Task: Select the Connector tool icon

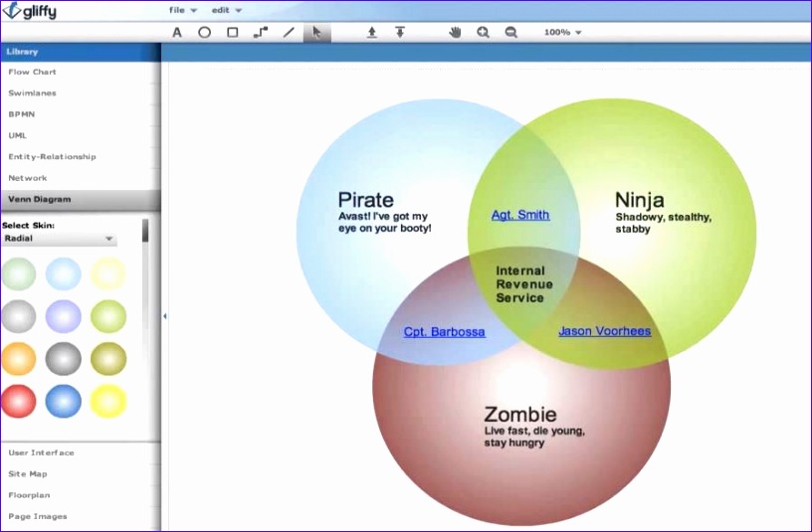Action: tap(261, 33)
